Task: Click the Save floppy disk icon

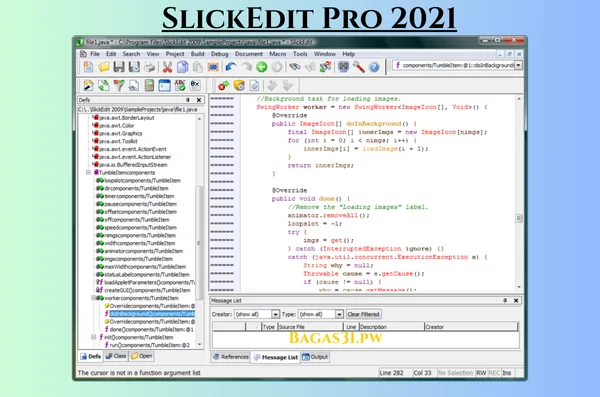Action: click(119, 67)
